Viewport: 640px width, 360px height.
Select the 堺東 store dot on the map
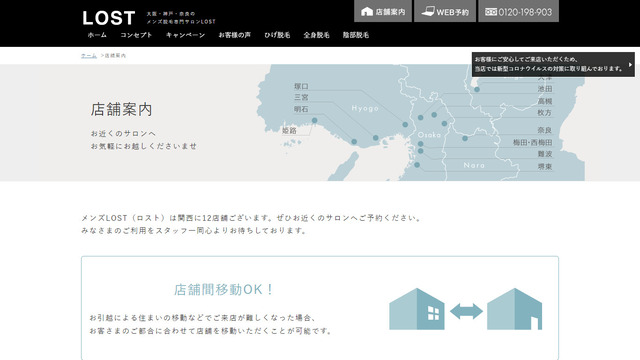click(417, 165)
